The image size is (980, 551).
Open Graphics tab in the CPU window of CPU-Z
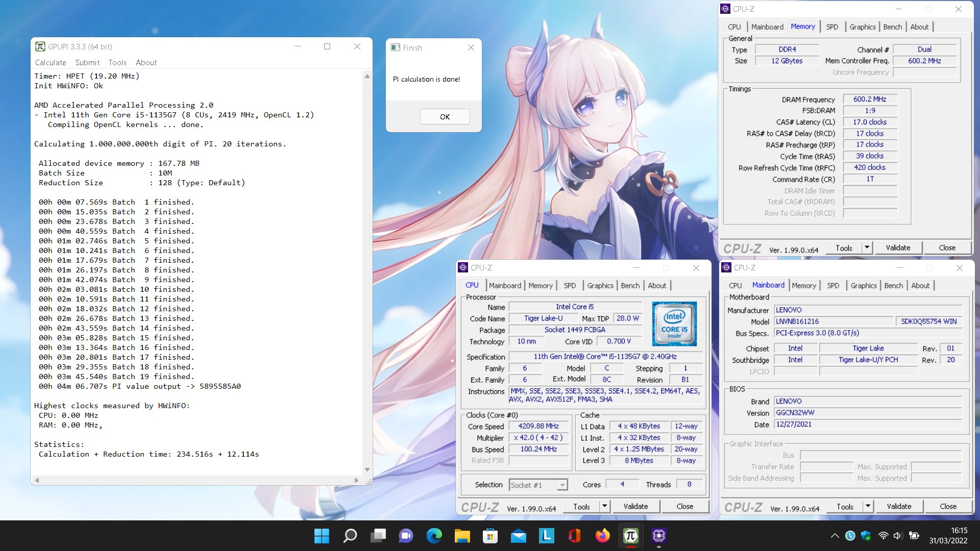pyautogui.click(x=600, y=286)
